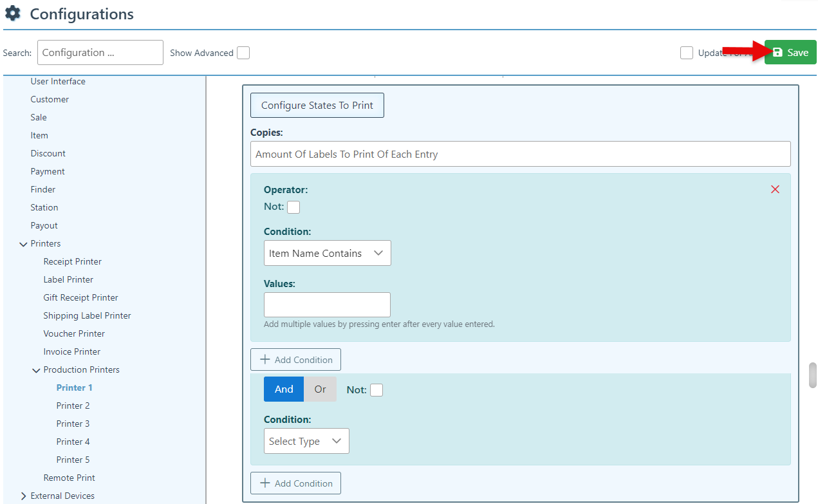Click the green Save button
This screenshot has width=818, height=504.
coord(790,53)
